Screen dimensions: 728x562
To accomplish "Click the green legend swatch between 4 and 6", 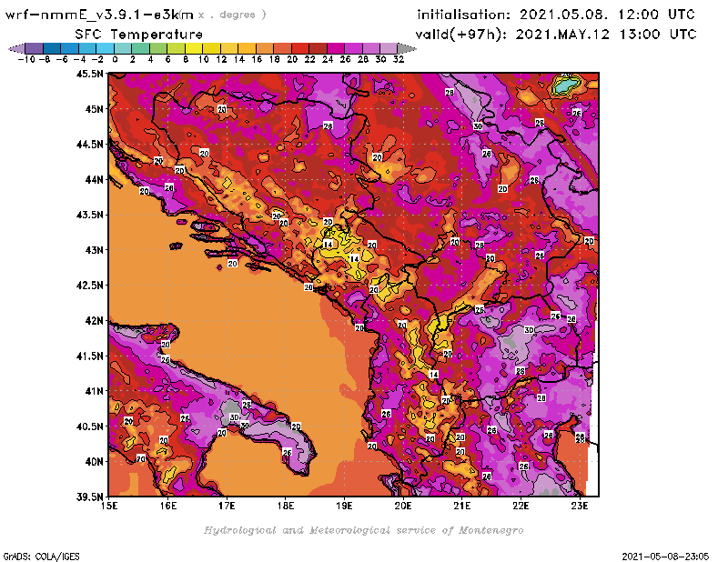I will click(157, 48).
